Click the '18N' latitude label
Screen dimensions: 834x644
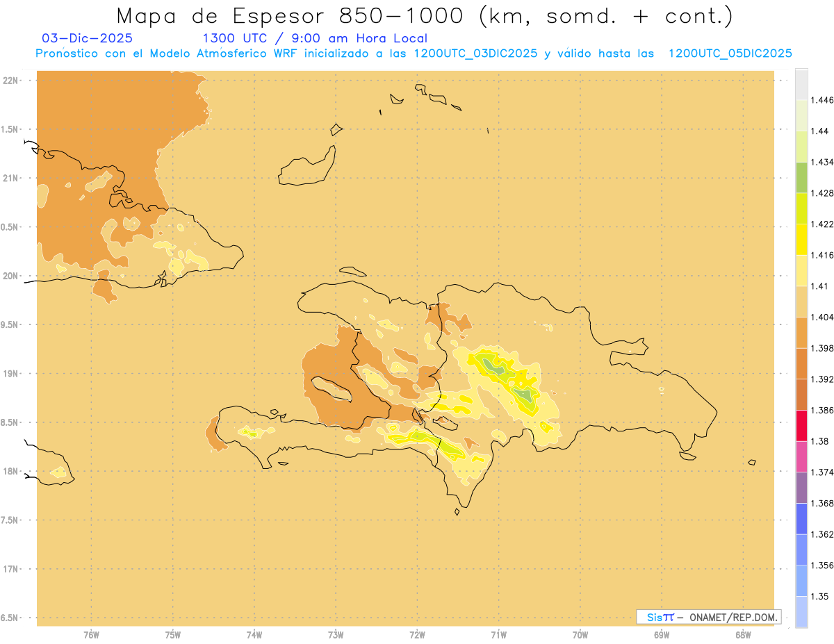click(10, 471)
